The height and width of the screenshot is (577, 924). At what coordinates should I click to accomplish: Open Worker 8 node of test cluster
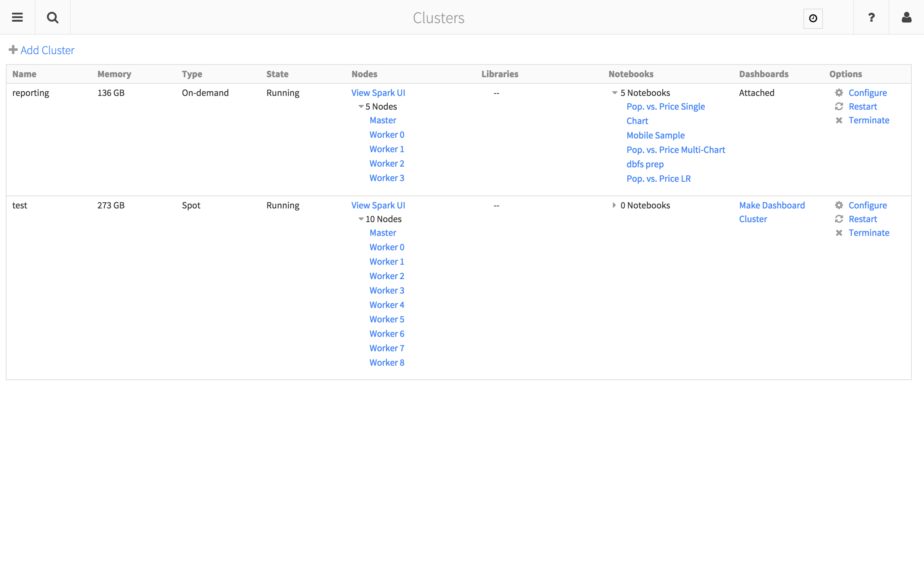(387, 362)
